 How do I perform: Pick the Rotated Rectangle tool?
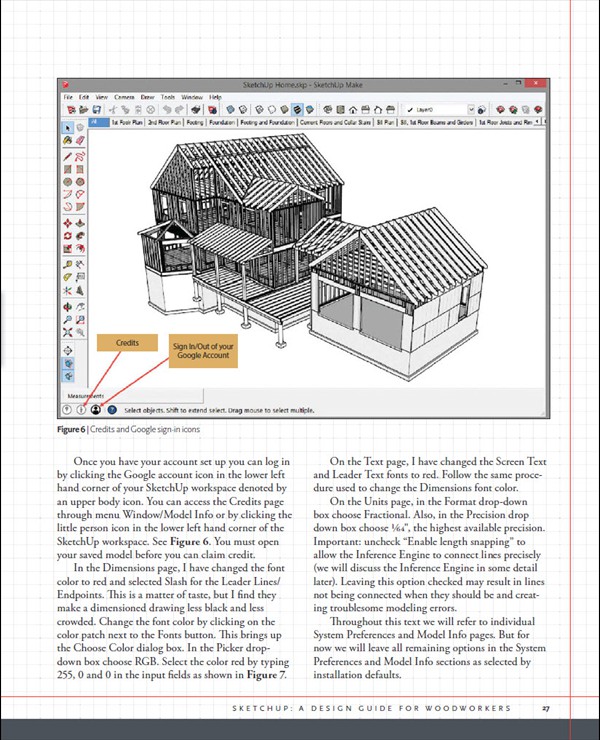tap(80, 169)
